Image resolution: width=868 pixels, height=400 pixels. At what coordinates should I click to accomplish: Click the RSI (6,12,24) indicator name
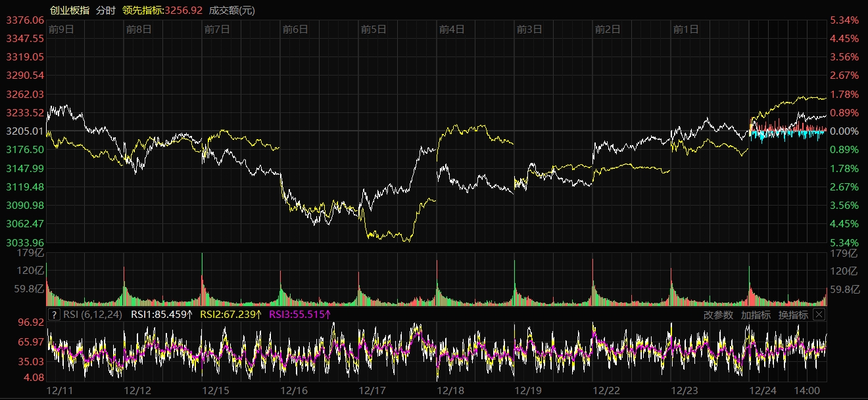pyautogui.click(x=93, y=315)
